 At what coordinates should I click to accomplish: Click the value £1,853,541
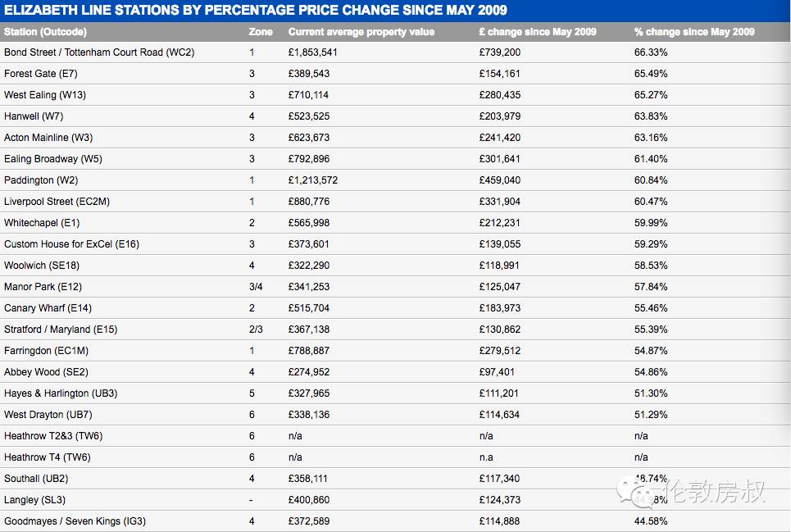click(x=313, y=52)
